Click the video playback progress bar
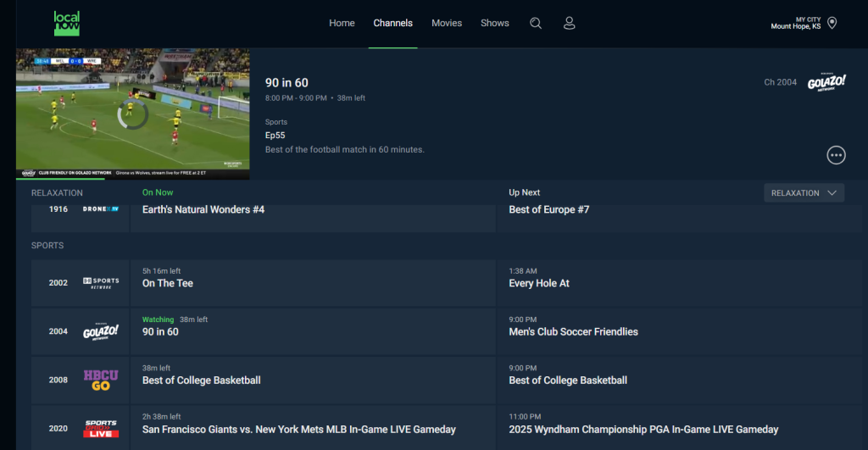Screen dimensions: 868x450 (x=133, y=179)
